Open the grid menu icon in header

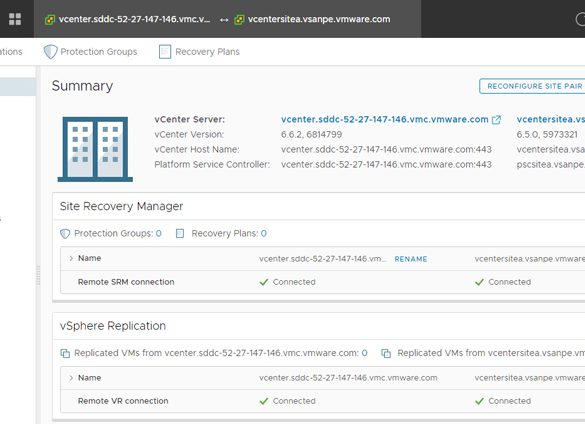(x=15, y=19)
